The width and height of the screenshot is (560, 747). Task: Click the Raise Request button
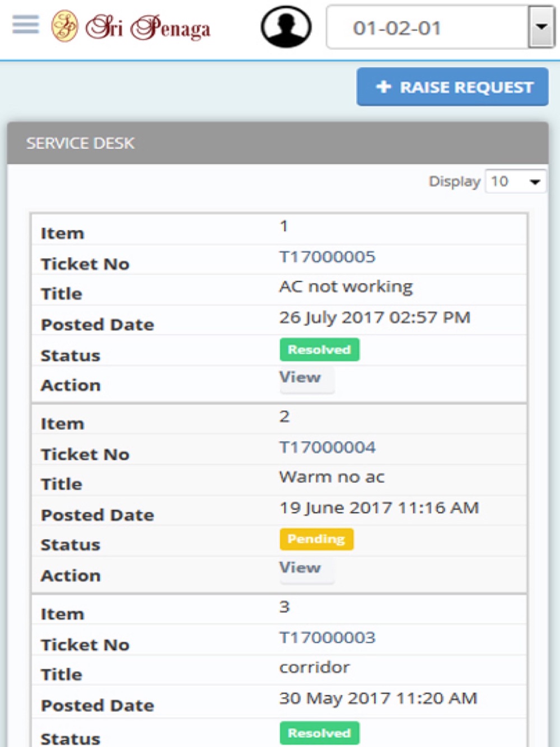tap(452, 87)
